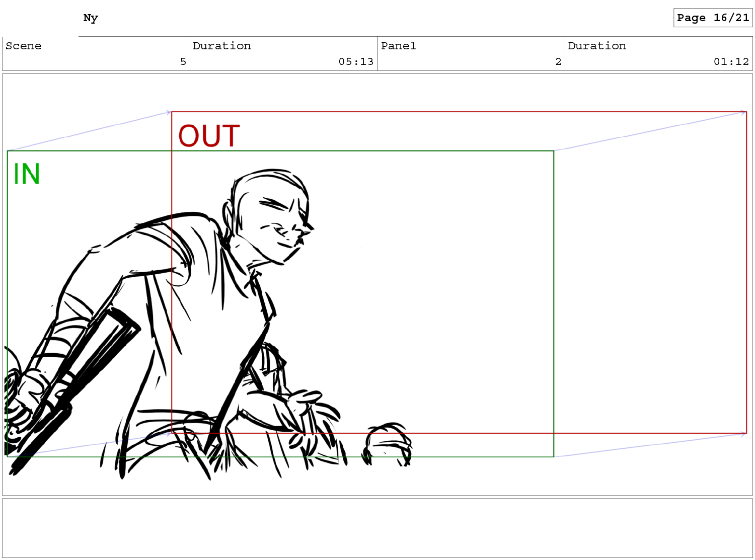The image size is (755, 560).
Task: Click the small character's head at bottom
Action: [x=388, y=440]
